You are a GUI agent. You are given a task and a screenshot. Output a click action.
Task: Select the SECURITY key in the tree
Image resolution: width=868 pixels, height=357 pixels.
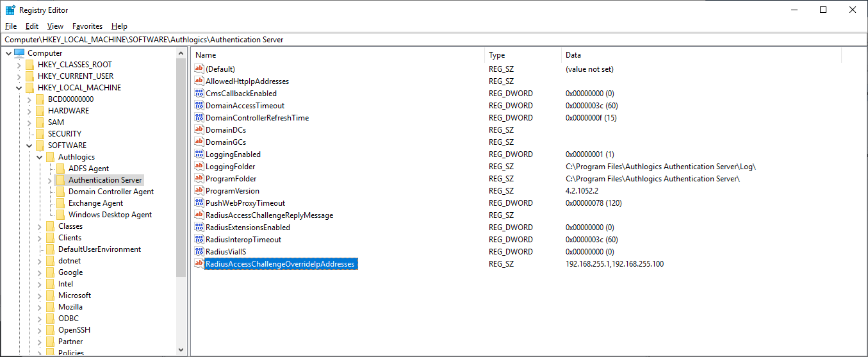click(65, 134)
